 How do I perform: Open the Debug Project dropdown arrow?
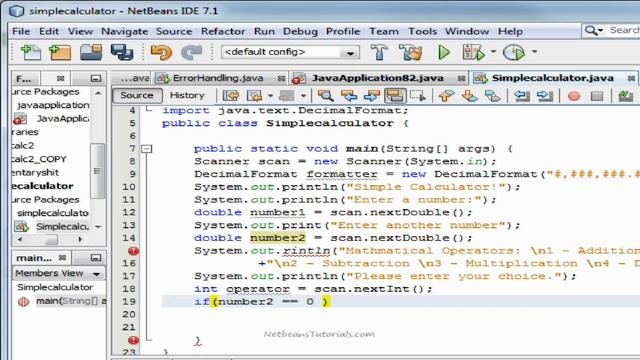(493, 52)
